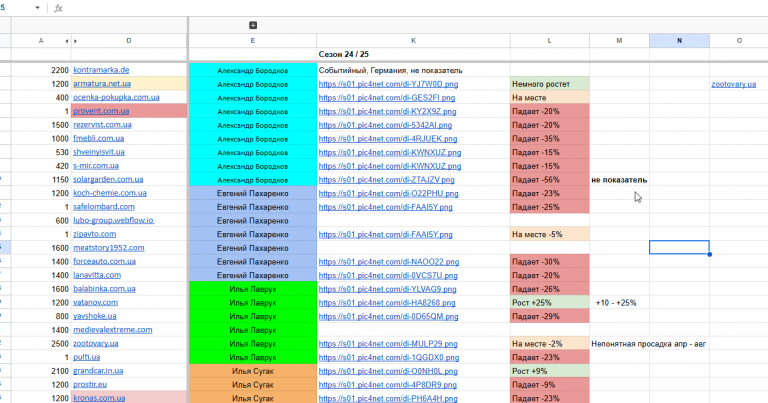Screen dimensions: 768x403
Task: Open the forceauto.com.ua link
Action: (104, 261)
